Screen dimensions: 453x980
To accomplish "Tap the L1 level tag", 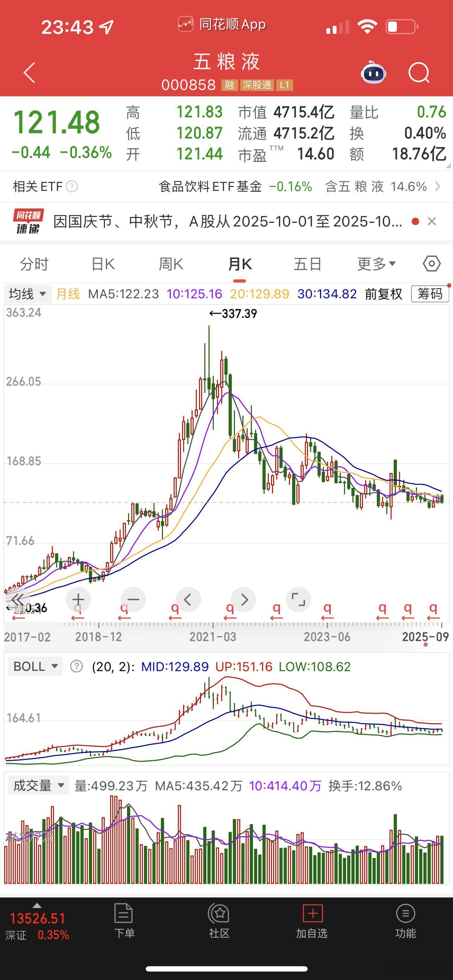I will click(284, 85).
